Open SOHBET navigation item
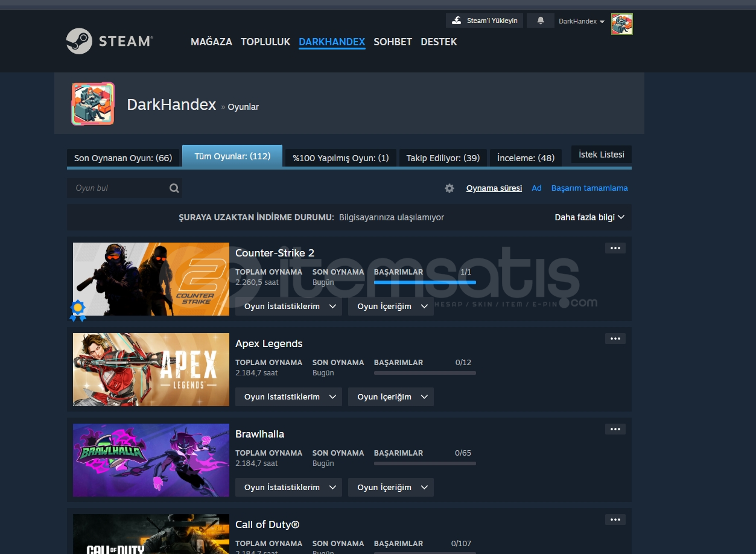Viewport: 756px width, 554px height. coord(393,42)
